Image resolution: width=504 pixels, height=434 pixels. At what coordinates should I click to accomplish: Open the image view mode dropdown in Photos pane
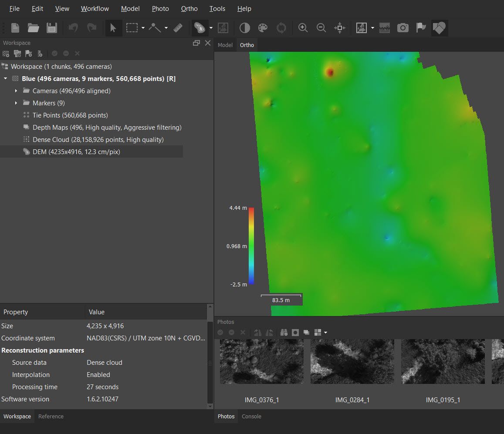[325, 332]
